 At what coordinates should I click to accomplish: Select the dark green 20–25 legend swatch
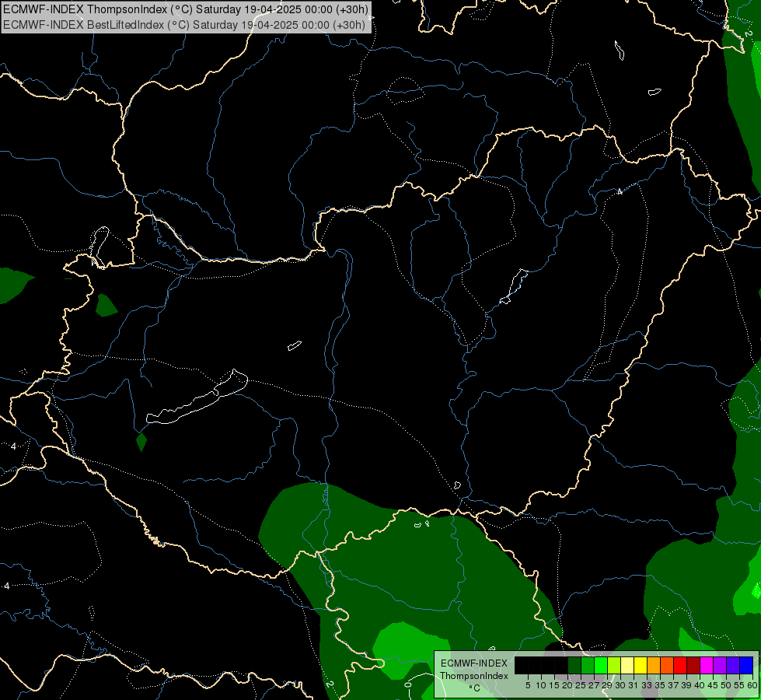pyautogui.click(x=574, y=665)
